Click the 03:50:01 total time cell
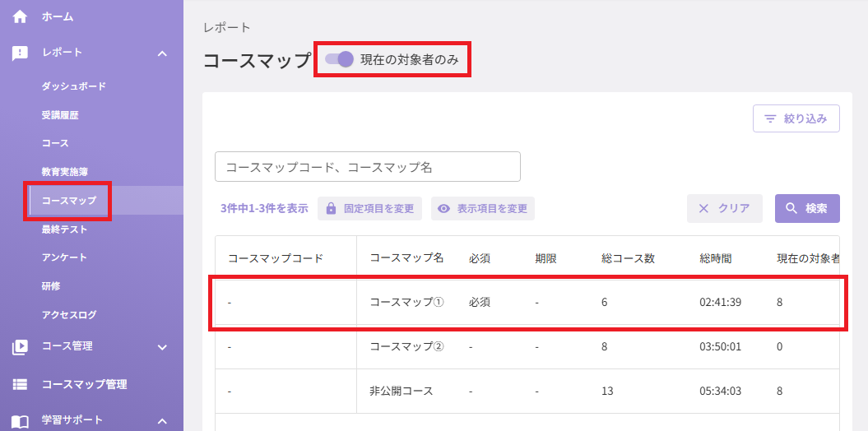This screenshot has height=431, width=868. coord(720,347)
